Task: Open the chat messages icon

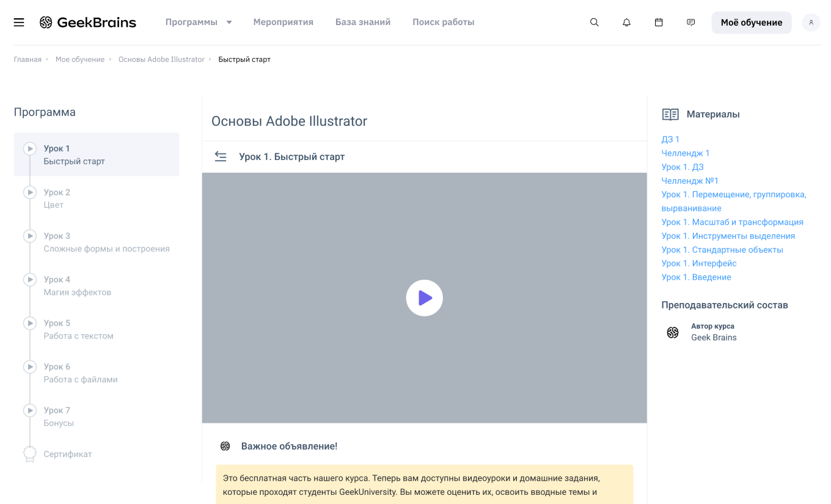Action: (x=691, y=23)
